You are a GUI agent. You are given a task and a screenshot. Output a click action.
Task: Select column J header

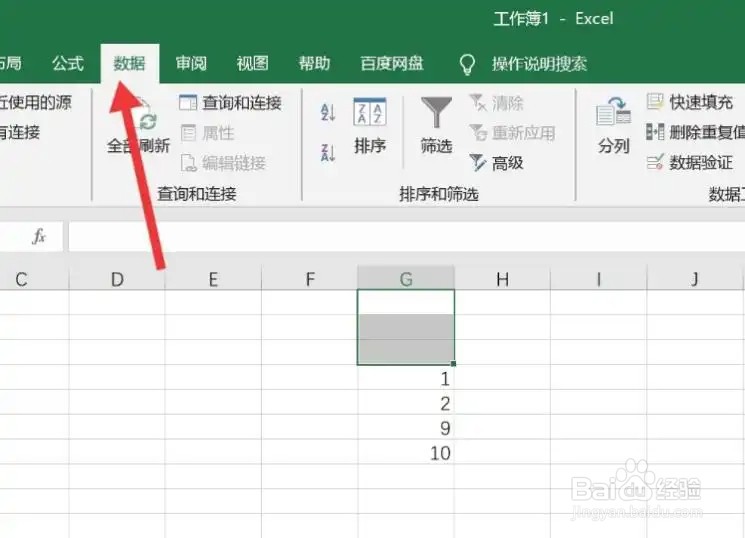click(695, 279)
